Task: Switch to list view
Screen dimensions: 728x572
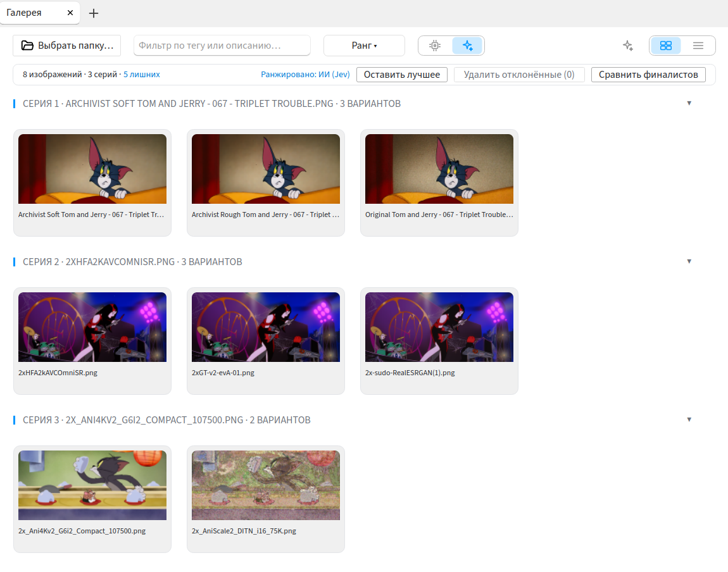Action: pyautogui.click(x=698, y=46)
